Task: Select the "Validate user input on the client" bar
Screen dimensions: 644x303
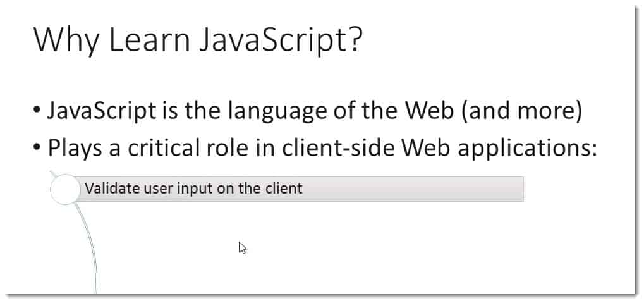Action: click(x=300, y=189)
